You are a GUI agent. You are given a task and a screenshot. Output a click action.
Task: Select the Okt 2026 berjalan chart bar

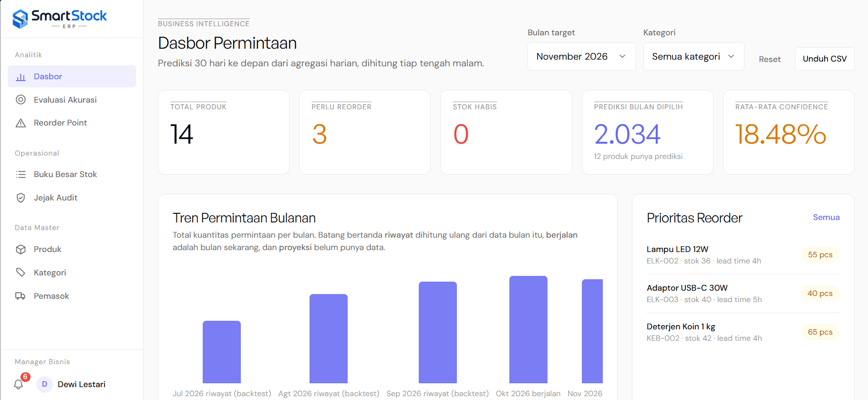[528, 329]
